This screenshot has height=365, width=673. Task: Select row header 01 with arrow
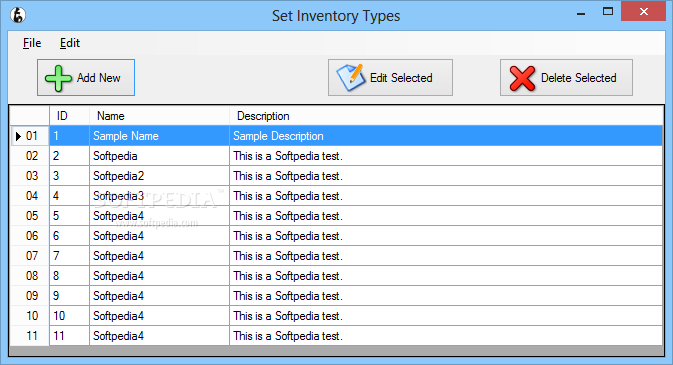point(30,136)
